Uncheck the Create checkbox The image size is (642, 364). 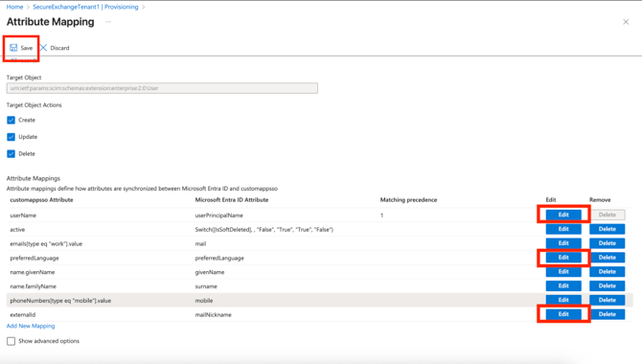point(11,120)
